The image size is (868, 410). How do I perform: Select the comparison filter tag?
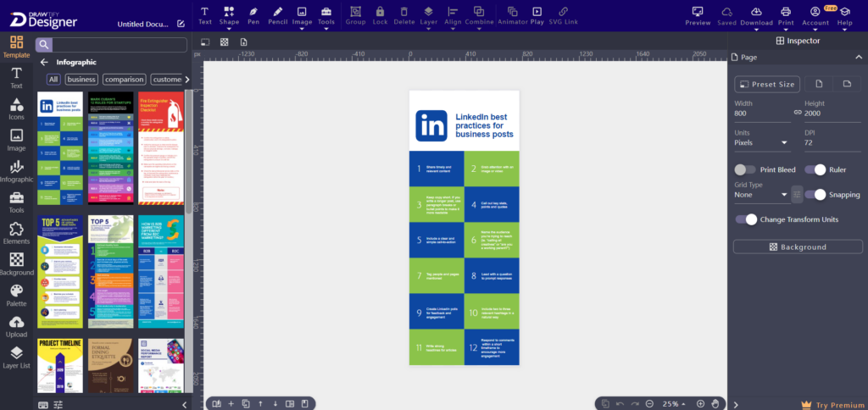125,80
